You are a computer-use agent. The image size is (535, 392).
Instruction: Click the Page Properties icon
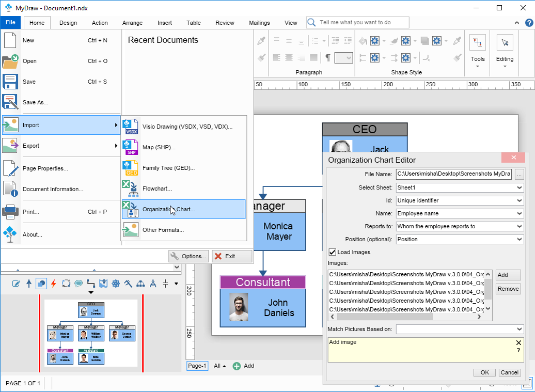click(x=10, y=168)
